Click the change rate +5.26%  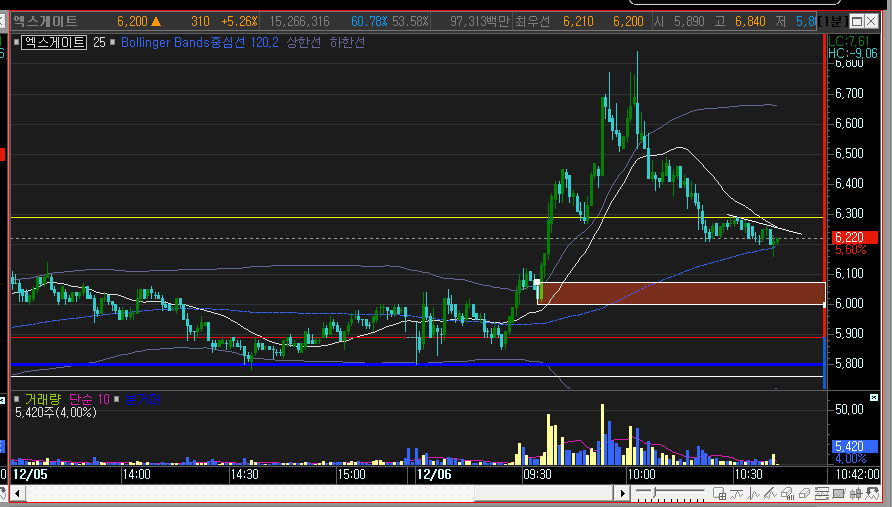[239, 22]
